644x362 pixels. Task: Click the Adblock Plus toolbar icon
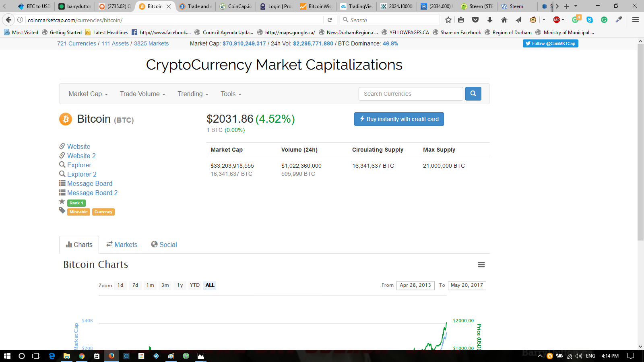point(557,20)
